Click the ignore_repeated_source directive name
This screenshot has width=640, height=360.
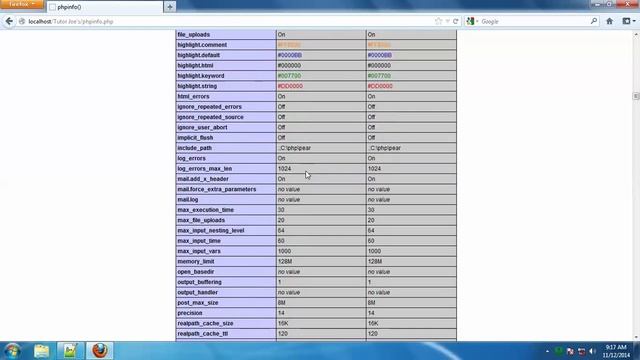[x=210, y=117]
